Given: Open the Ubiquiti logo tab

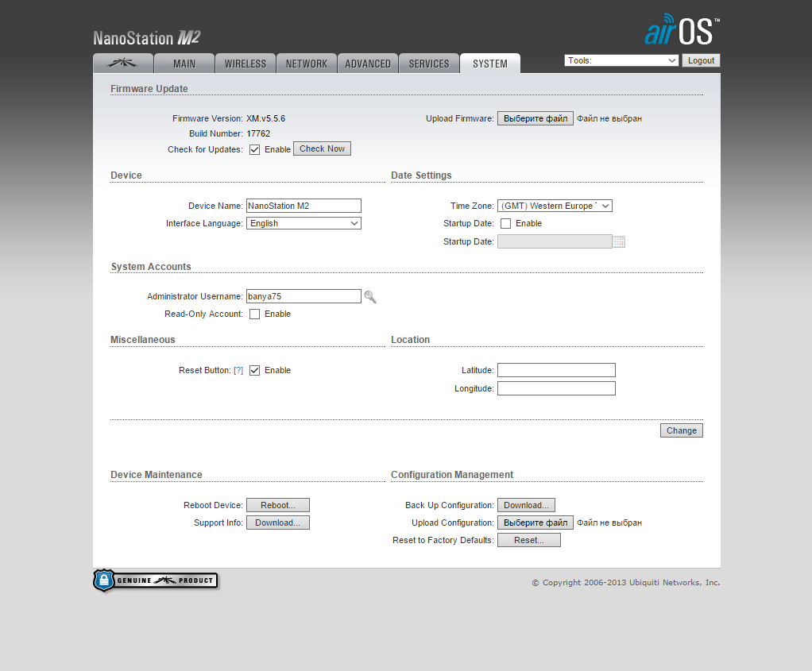Looking at the screenshot, I should click(x=123, y=64).
